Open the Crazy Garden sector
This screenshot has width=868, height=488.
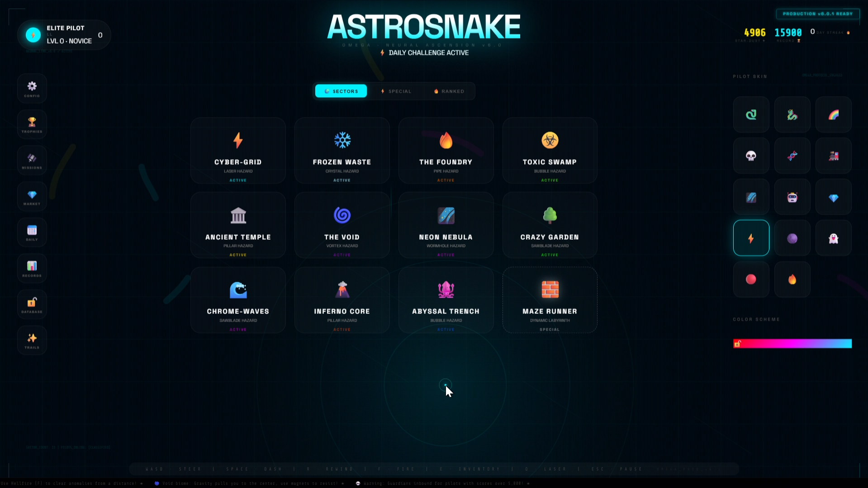[550, 225]
